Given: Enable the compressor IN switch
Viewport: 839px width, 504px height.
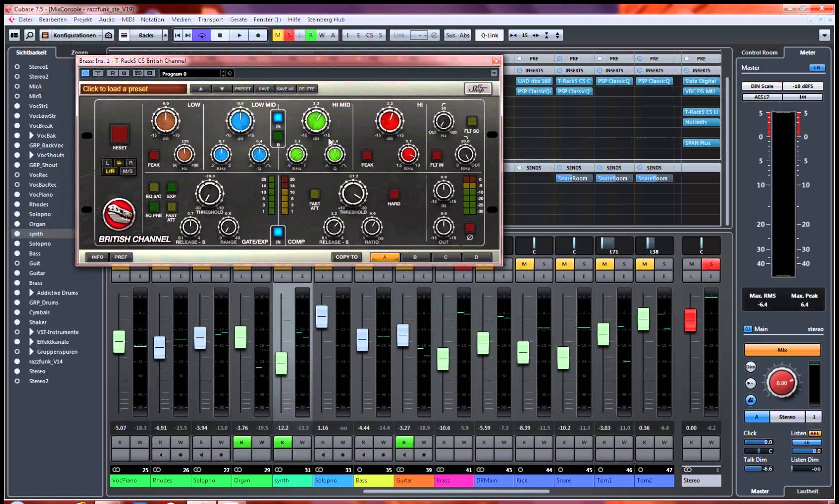Looking at the screenshot, I should coord(278,231).
